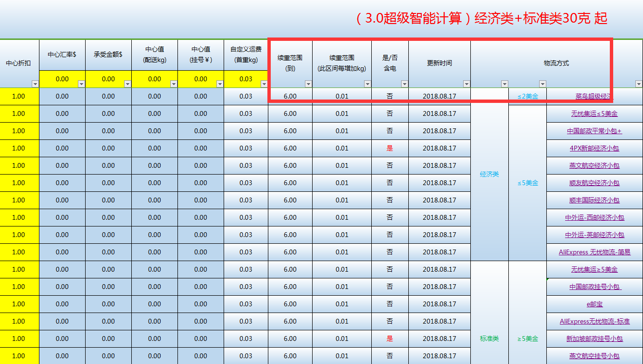
Task: Open filter dropdown above the 经济类 category column
Action: coord(504,84)
